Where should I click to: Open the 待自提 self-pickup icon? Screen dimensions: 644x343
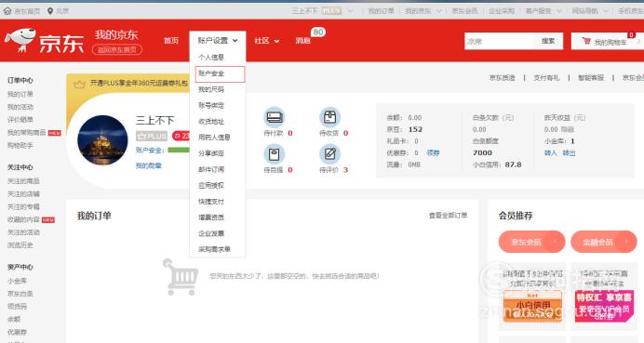pos(274,154)
